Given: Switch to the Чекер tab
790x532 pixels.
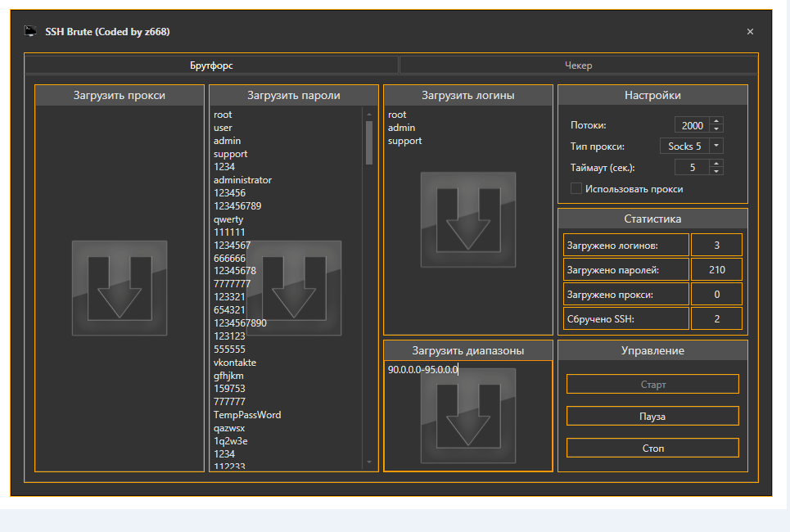Looking at the screenshot, I should pyautogui.click(x=578, y=65).
